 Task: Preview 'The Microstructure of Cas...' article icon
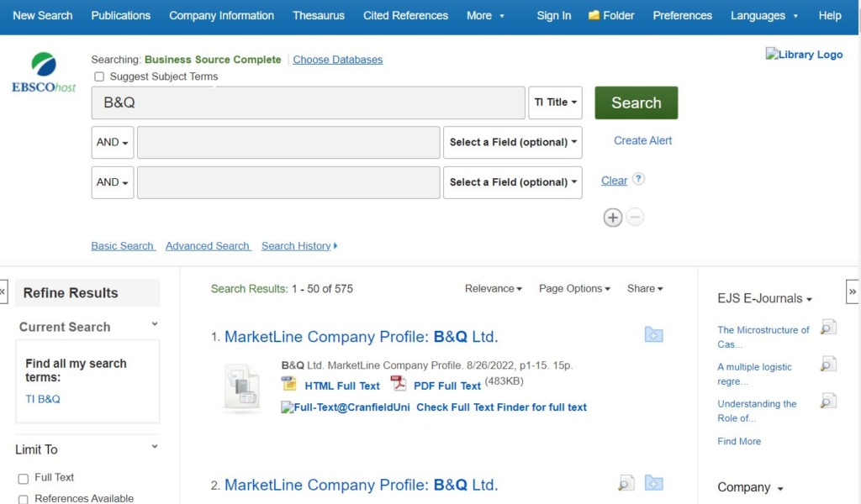pos(828,328)
